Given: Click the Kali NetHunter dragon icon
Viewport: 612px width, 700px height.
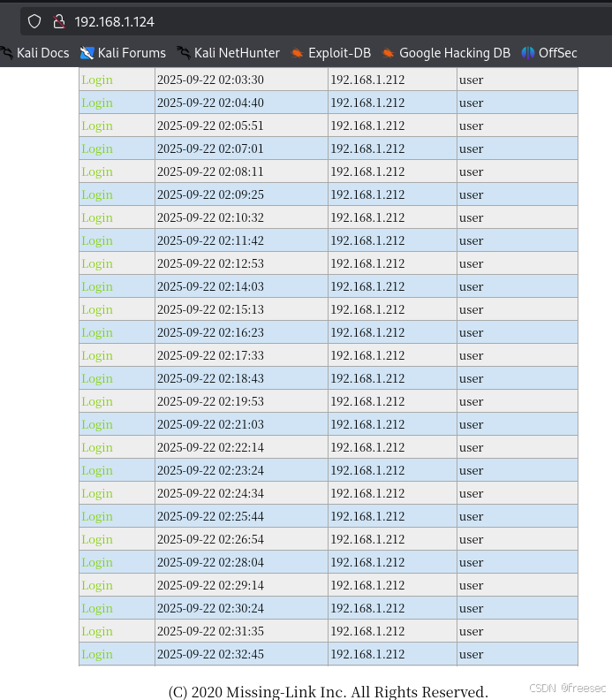Looking at the screenshot, I should [x=184, y=53].
